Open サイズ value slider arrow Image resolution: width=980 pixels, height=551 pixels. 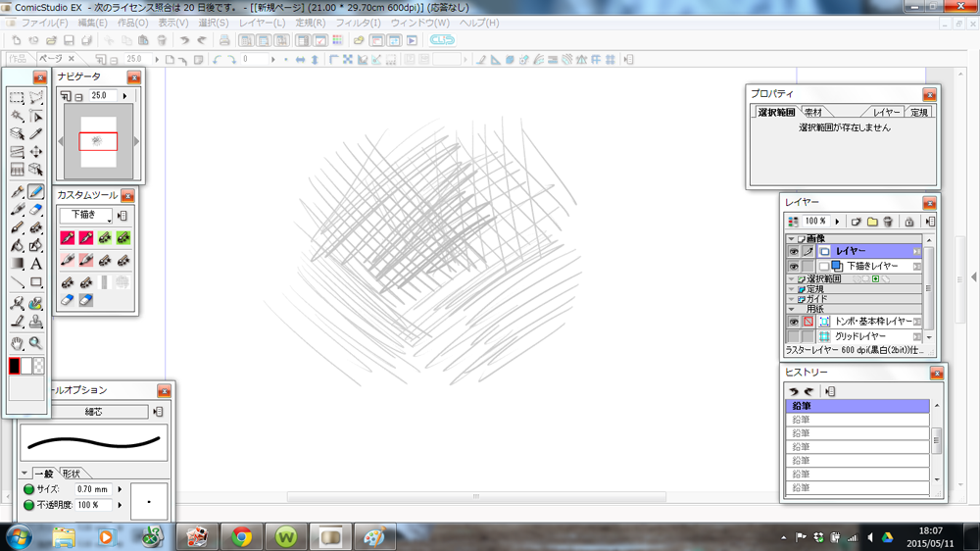120,489
